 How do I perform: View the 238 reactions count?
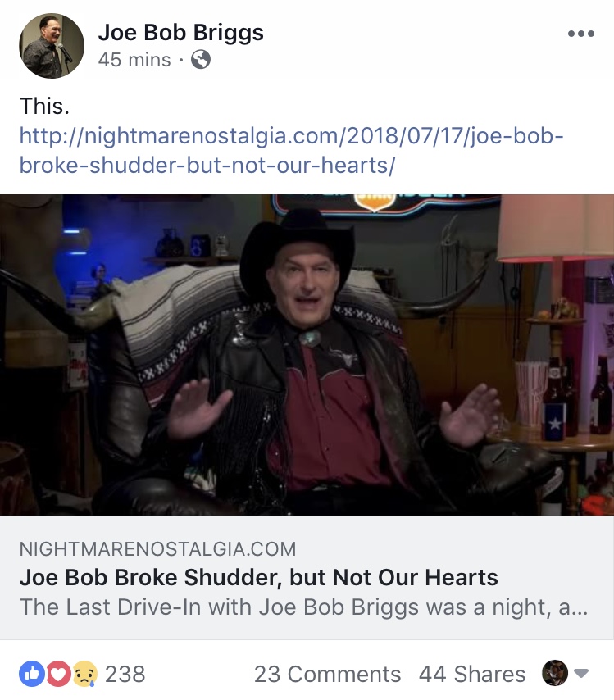(x=125, y=674)
